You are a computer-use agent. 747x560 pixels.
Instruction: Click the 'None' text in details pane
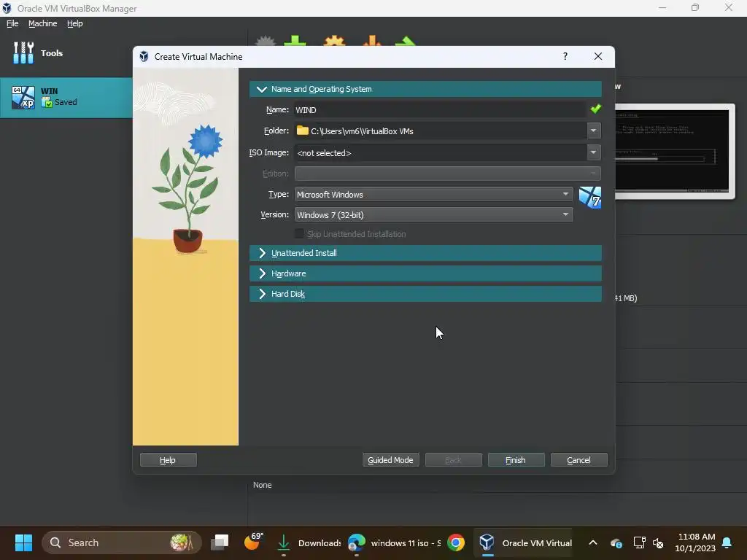point(263,485)
